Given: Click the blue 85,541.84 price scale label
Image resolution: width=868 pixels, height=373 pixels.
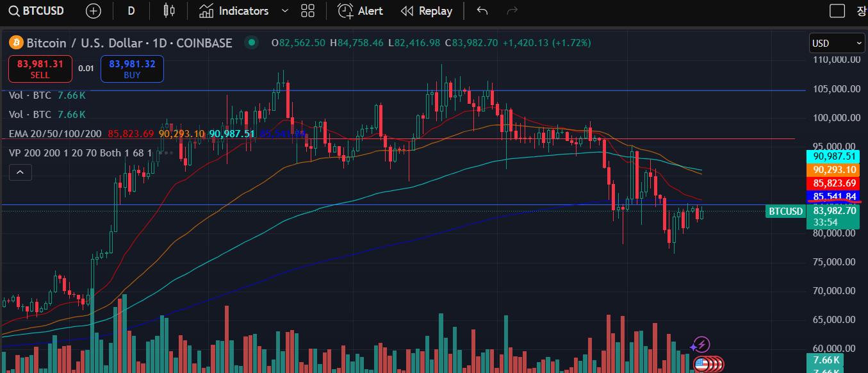Looking at the screenshot, I should pos(834,196).
